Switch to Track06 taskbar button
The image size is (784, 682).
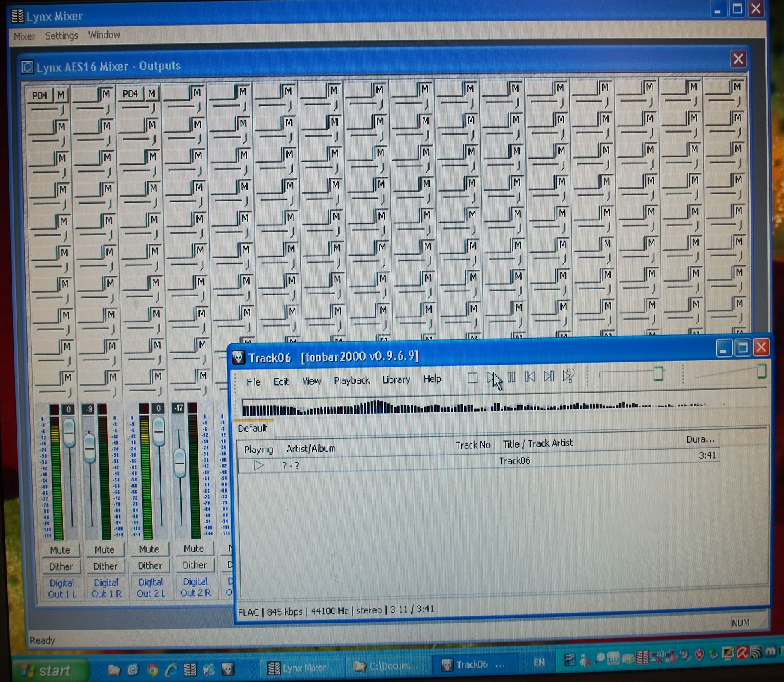474,665
